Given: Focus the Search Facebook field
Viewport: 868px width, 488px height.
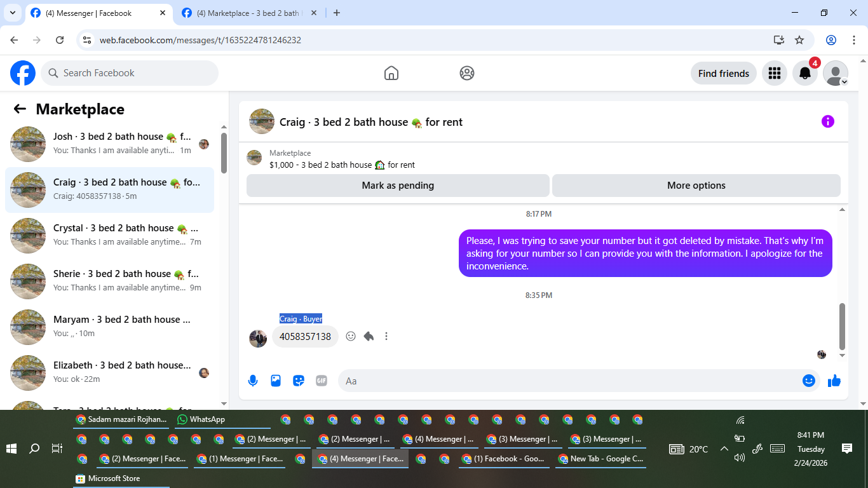Looking at the screenshot, I should click(x=130, y=73).
